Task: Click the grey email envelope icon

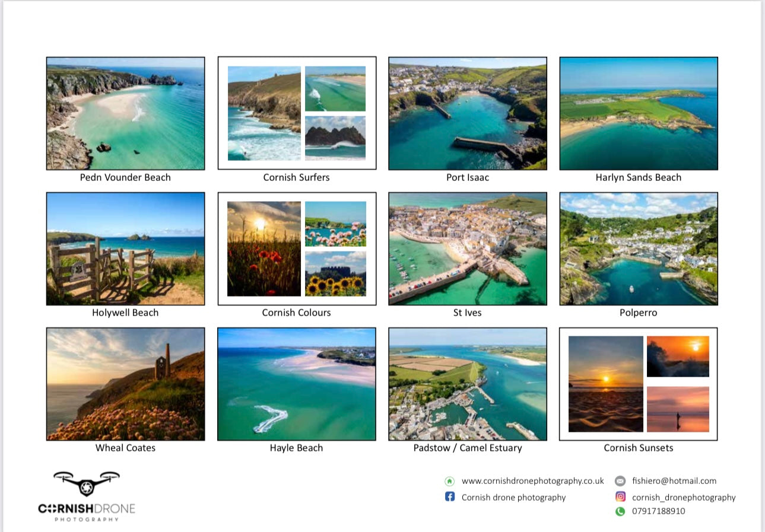Action: [620, 481]
